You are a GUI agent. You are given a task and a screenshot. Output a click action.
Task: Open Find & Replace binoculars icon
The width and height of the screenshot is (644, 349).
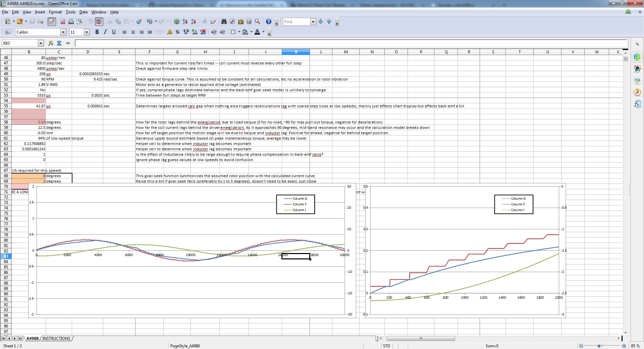224,22
